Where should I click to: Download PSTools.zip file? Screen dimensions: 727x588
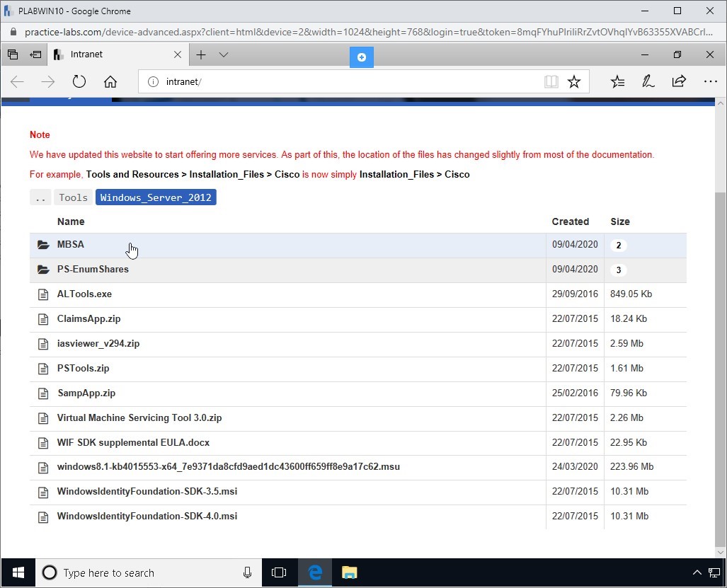pos(83,369)
